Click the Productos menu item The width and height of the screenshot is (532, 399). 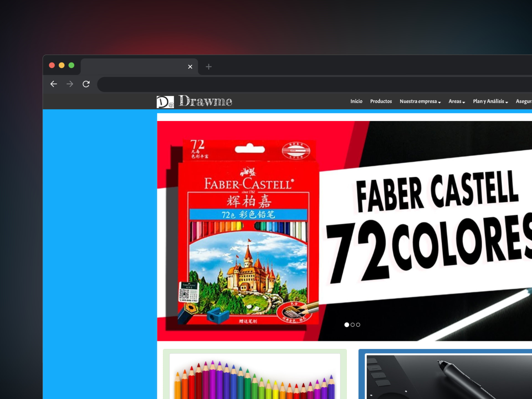pos(380,101)
